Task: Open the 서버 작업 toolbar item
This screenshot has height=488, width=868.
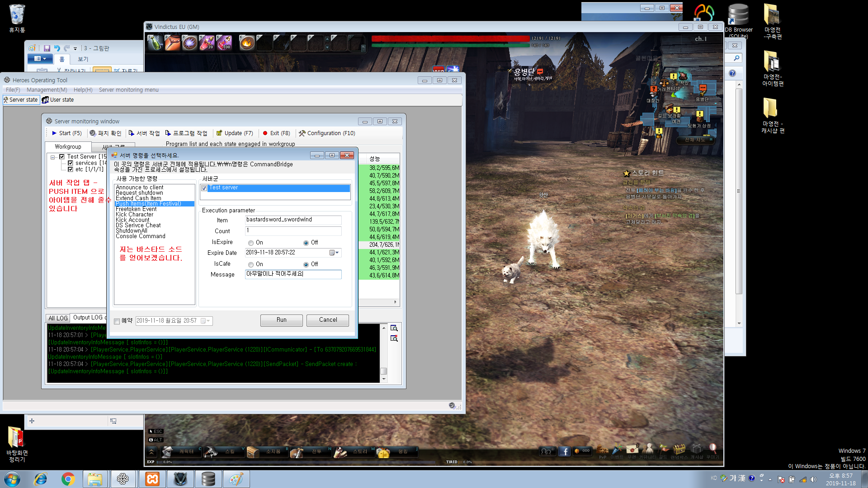Action: [144, 133]
